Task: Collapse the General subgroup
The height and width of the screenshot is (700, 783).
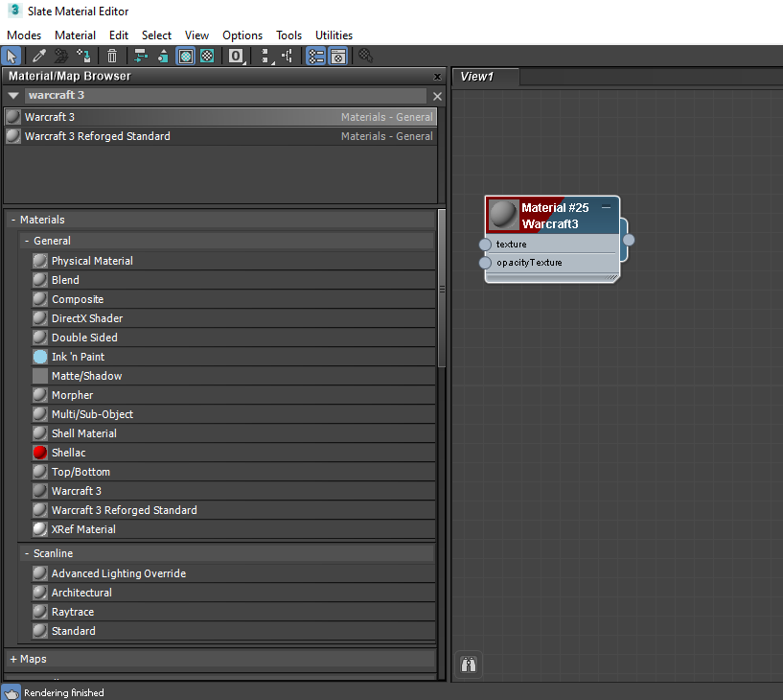Action: point(27,241)
